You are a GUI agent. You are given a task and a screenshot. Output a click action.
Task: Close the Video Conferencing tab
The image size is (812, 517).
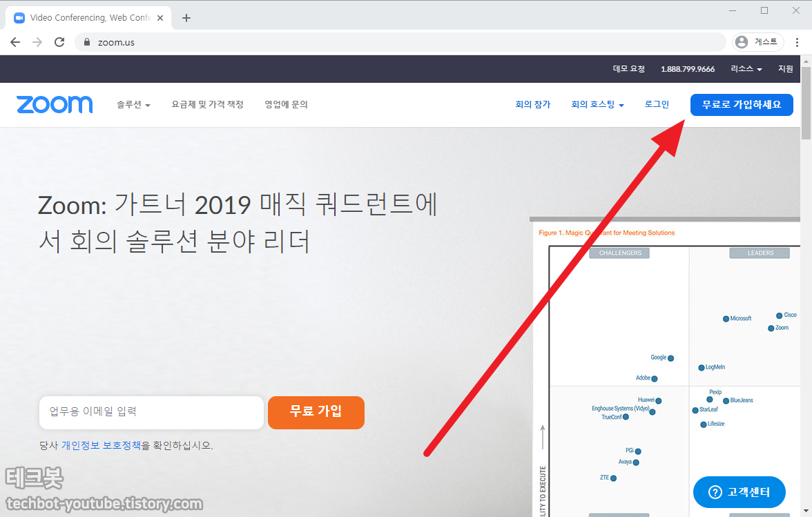pyautogui.click(x=160, y=17)
